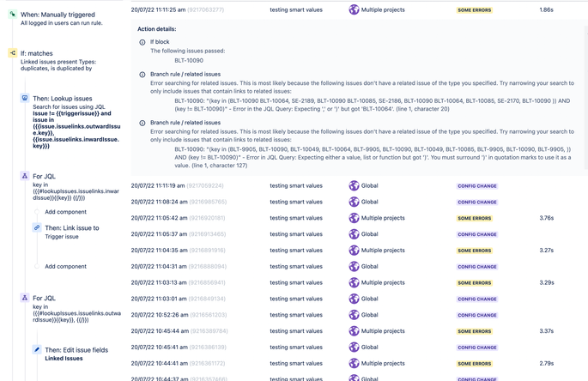Click rule name in the 11:04:31 am row
Viewport: 588px width, 381px height.
[296, 266]
